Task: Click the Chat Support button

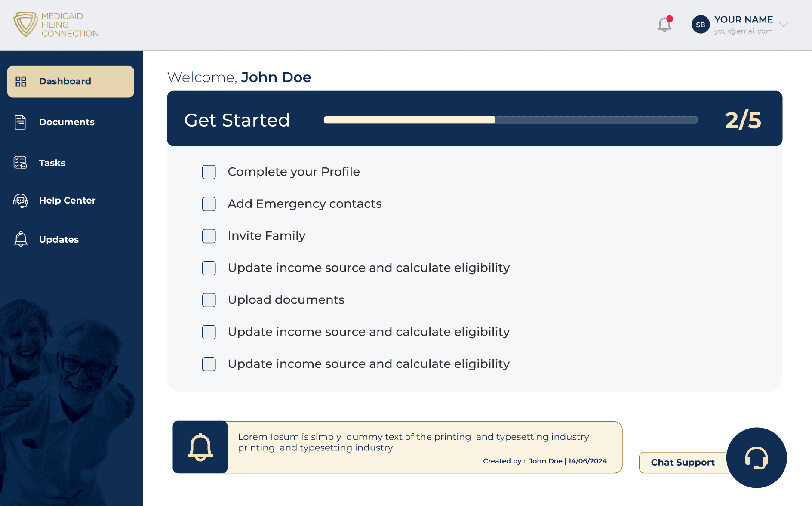Action: click(683, 463)
